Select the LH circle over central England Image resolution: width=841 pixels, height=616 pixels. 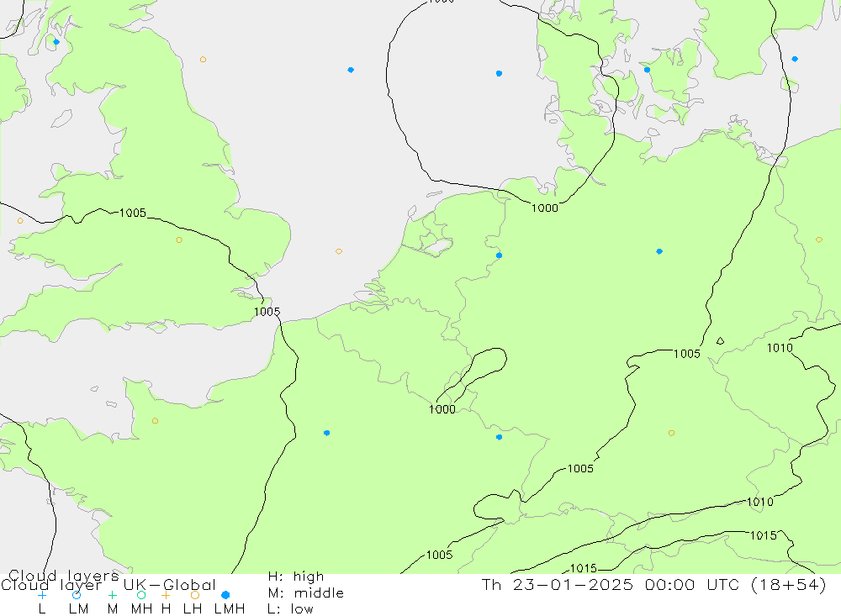click(179, 240)
